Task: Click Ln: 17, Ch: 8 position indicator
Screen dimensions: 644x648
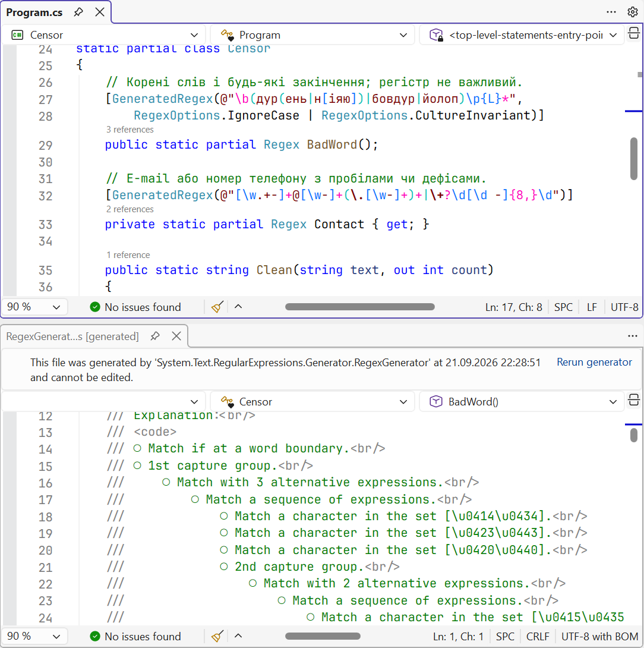Action: pyautogui.click(x=513, y=307)
